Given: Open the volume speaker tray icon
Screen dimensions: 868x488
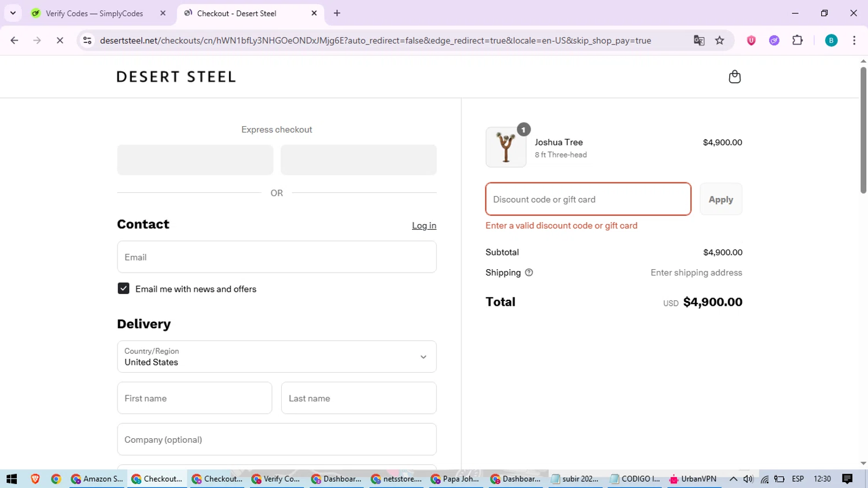Looking at the screenshot, I should [x=748, y=479].
